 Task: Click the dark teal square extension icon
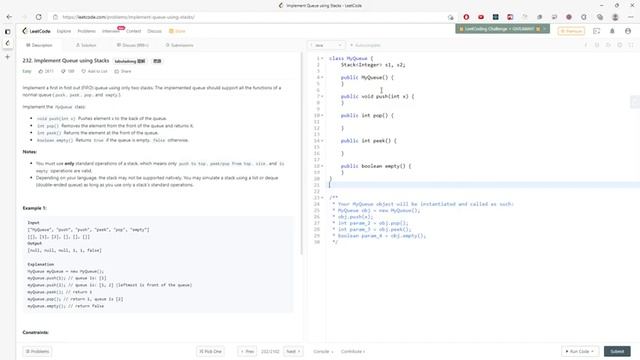pyautogui.click(x=496, y=17)
